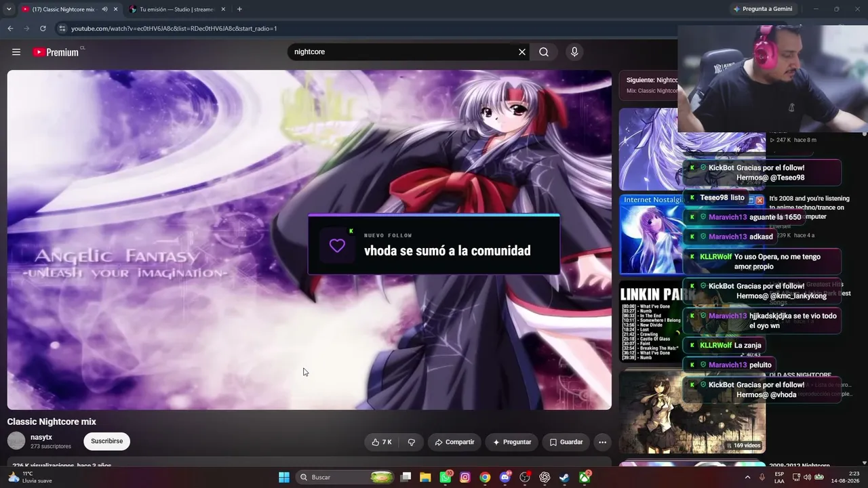Screen dimensions: 868x488
Task: Open Instagram from the taskbar
Action: (465, 477)
